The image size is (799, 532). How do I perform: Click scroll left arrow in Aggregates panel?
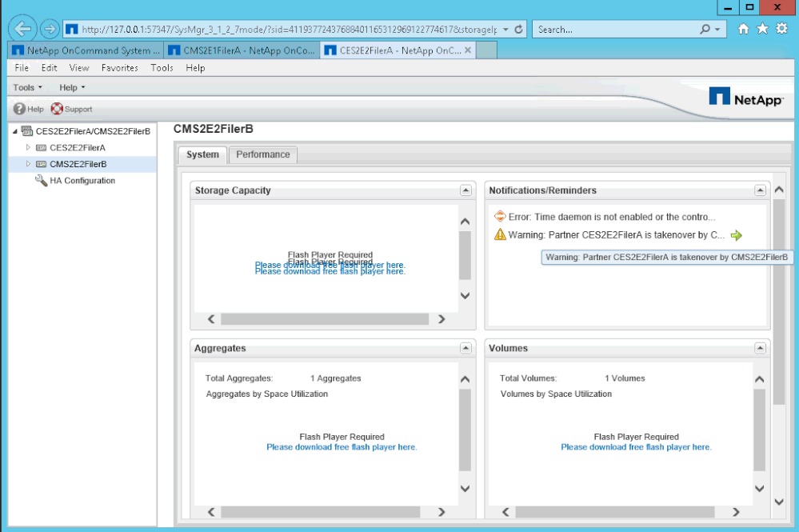pyautogui.click(x=211, y=512)
